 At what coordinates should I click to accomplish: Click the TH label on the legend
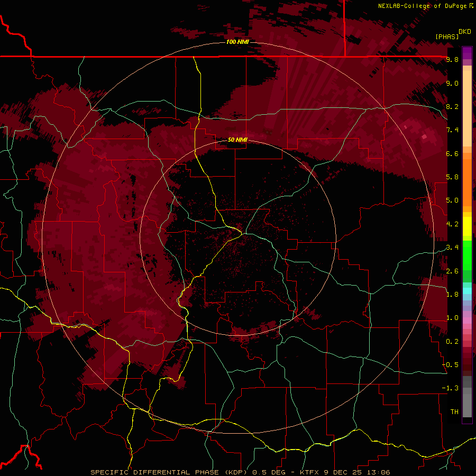pyautogui.click(x=454, y=412)
